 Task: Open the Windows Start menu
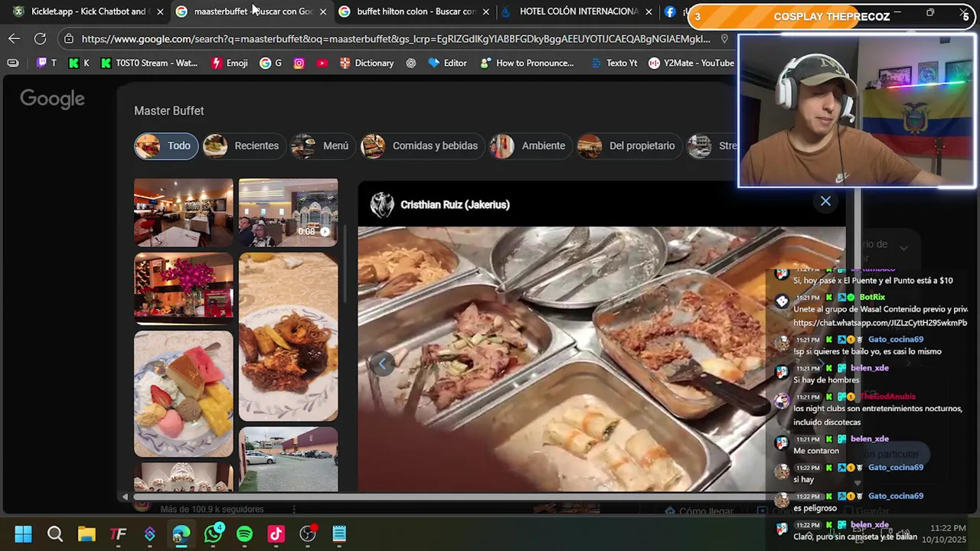coord(23,534)
